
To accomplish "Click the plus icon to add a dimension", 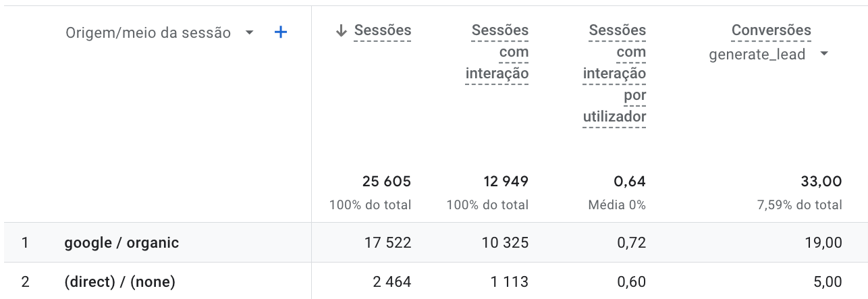I will (281, 32).
